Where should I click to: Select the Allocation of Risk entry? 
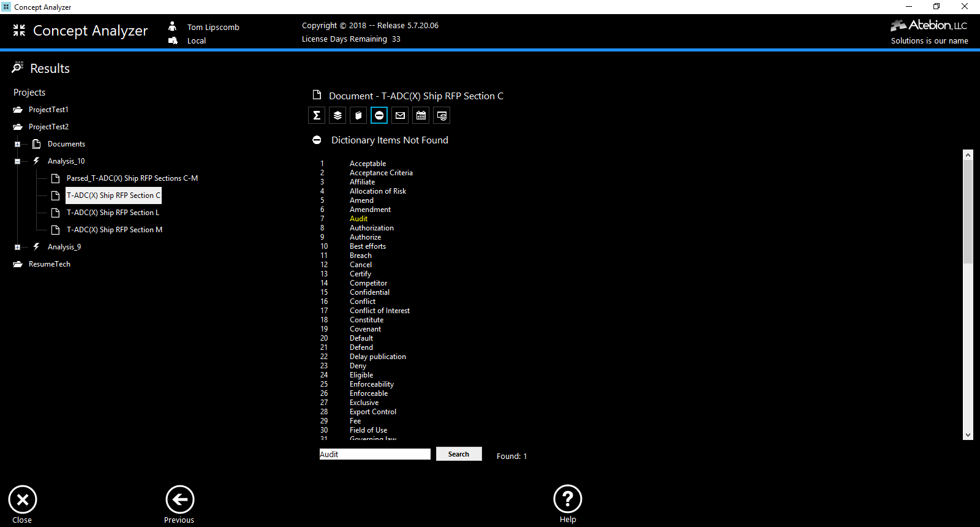(x=378, y=191)
